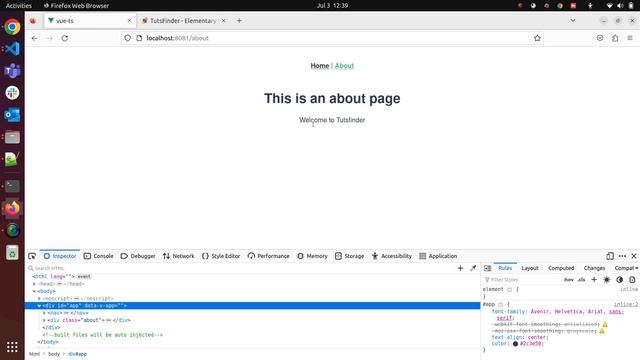Click the event badge on html tag
640x360 pixels.
click(84, 276)
